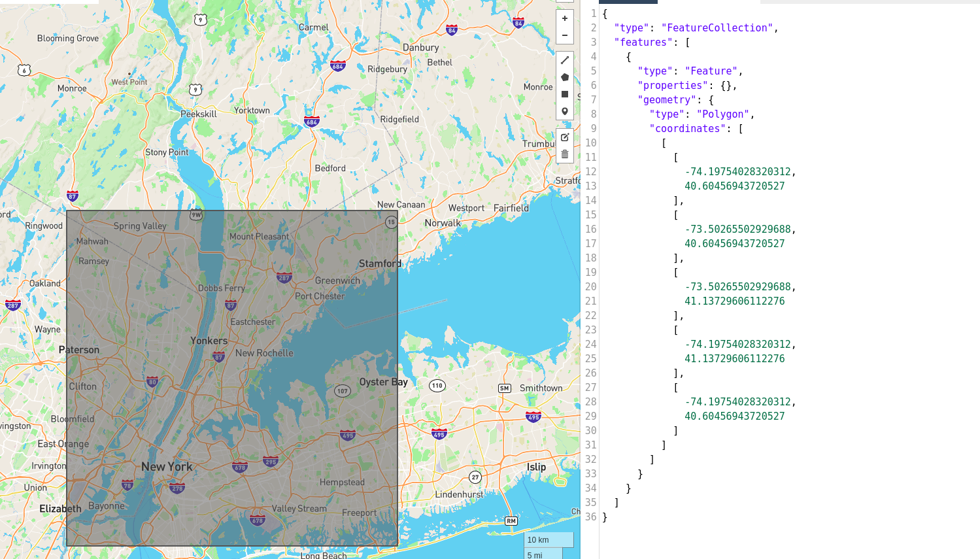This screenshot has height=559, width=980.
Task: Zoom in on the map
Action: [x=565, y=18]
